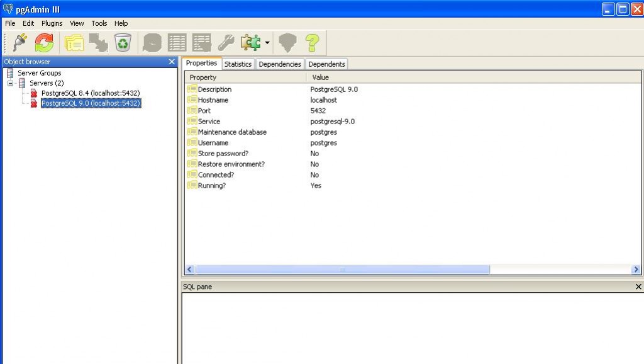Open the Plugins menu
Screen dimensions: 644x364
52,23
